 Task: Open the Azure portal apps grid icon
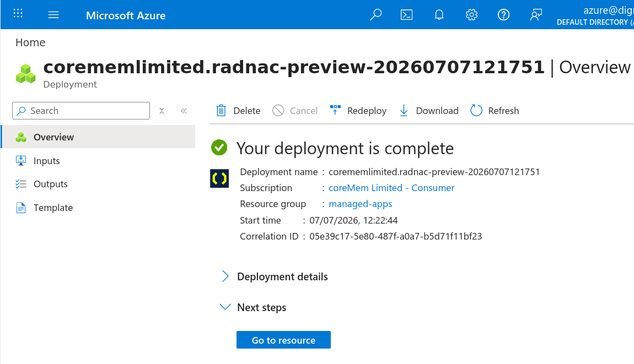click(x=18, y=13)
